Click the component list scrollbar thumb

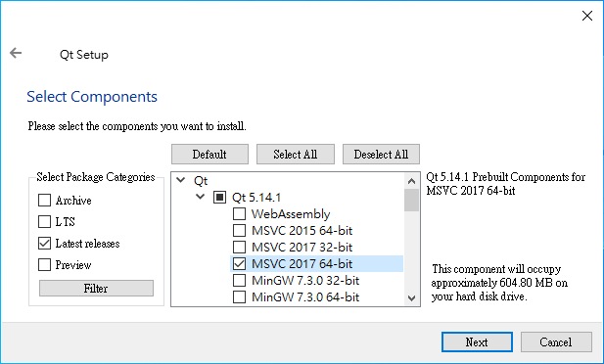point(411,200)
